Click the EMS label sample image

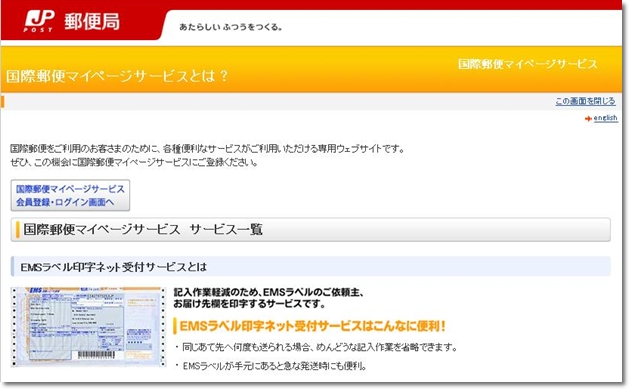88,327
